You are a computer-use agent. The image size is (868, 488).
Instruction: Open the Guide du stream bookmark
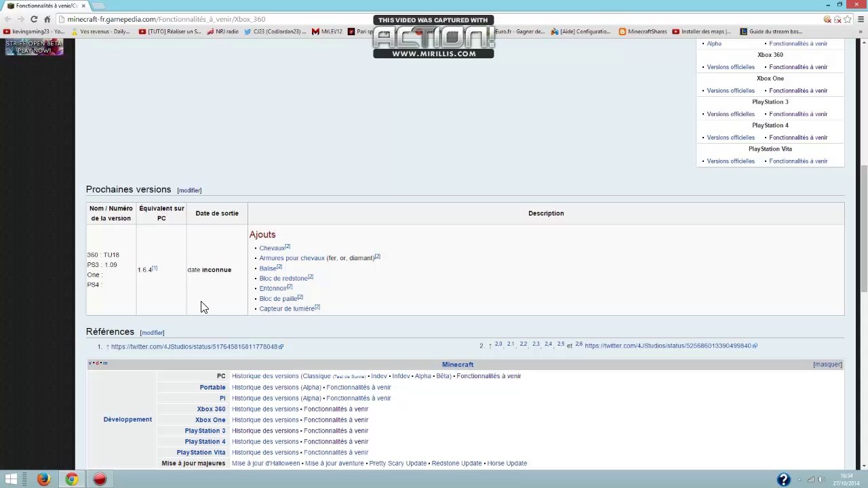pyautogui.click(x=771, y=31)
